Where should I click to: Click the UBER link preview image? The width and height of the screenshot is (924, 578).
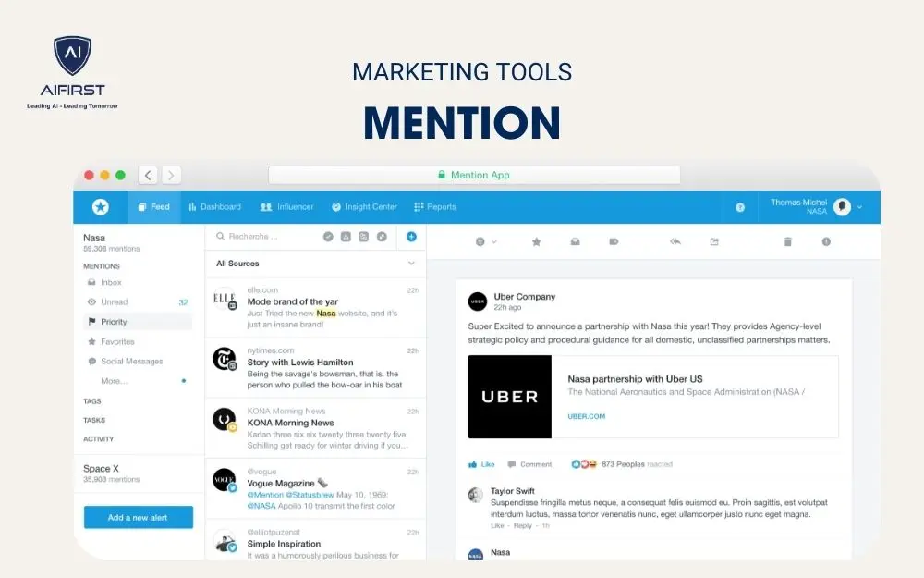click(510, 397)
